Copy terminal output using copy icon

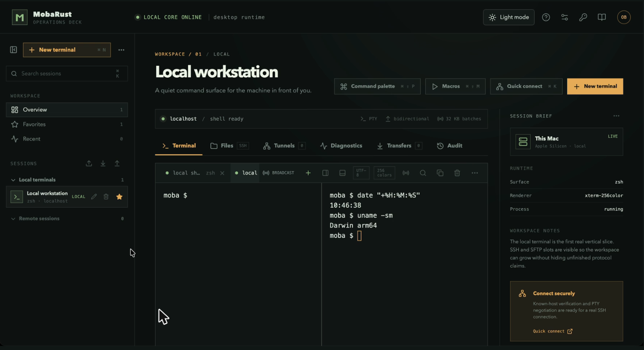click(440, 173)
